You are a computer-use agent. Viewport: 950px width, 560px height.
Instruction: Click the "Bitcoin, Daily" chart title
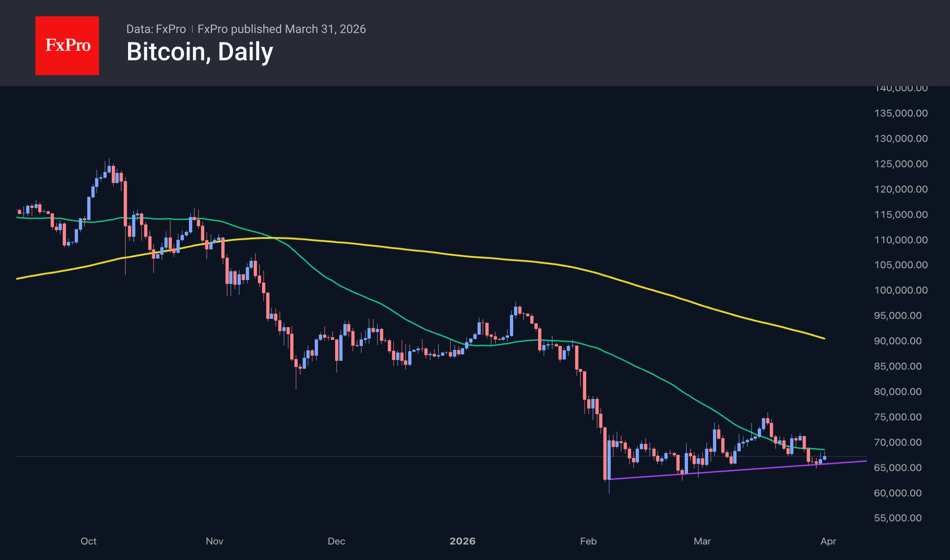[x=199, y=52]
